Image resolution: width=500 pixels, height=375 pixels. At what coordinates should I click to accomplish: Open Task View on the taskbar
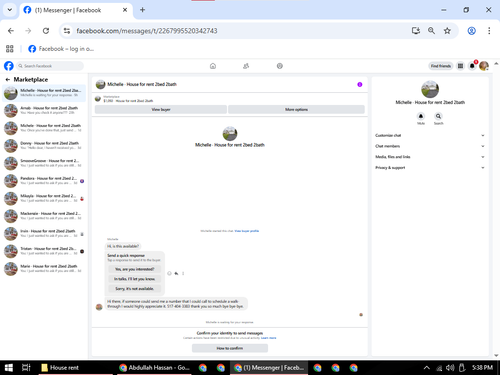pos(26,368)
